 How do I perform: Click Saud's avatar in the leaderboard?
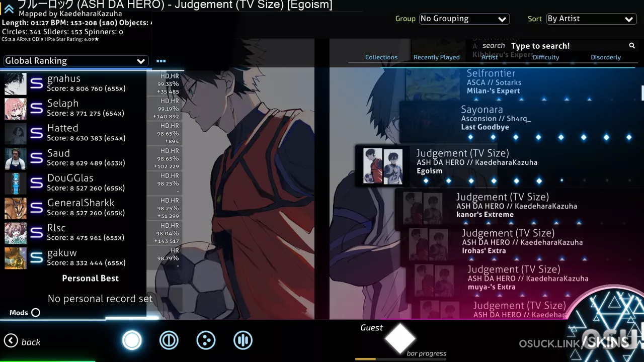click(x=16, y=158)
